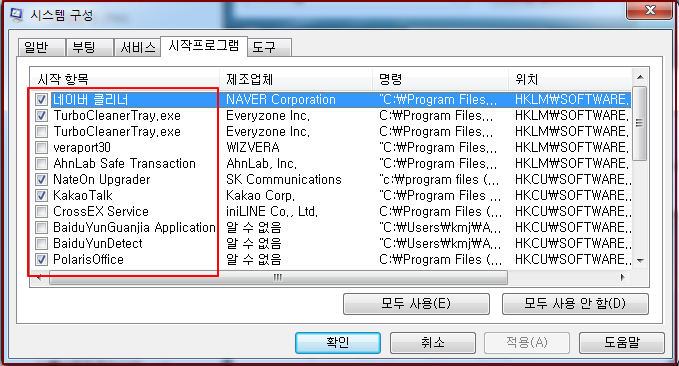The image size is (679, 366).
Task: Click the 모두 사용 안 함(D) button
Action: tap(575, 304)
